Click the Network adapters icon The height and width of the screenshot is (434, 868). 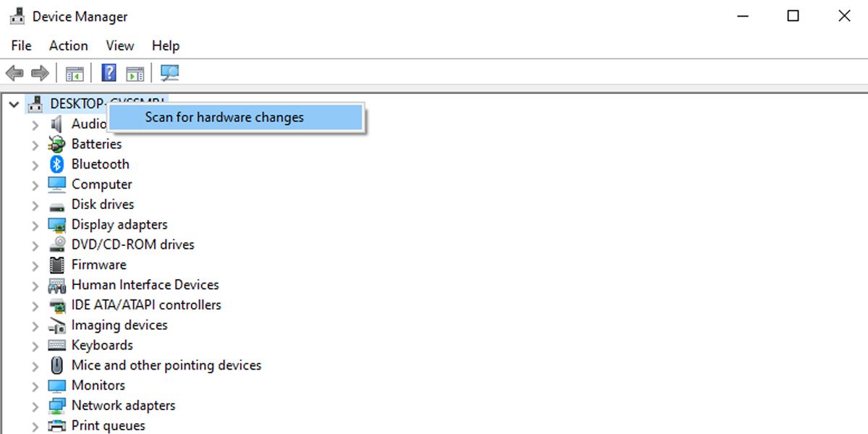(56, 405)
